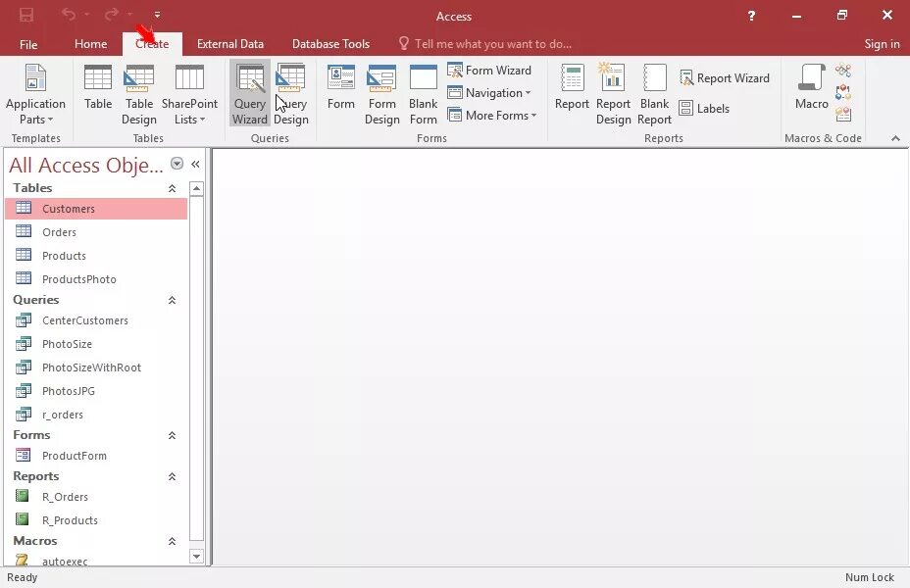This screenshot has width=910, height=588.
Task: Select the PhotoSizeWithRoot query
Action: click(x=96, y=367)
